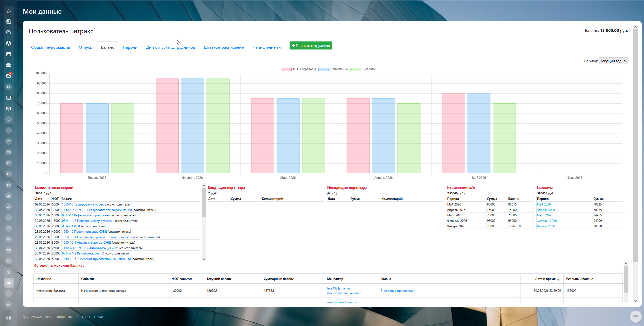Open the Штатное расписание tab

pos(224,47)
